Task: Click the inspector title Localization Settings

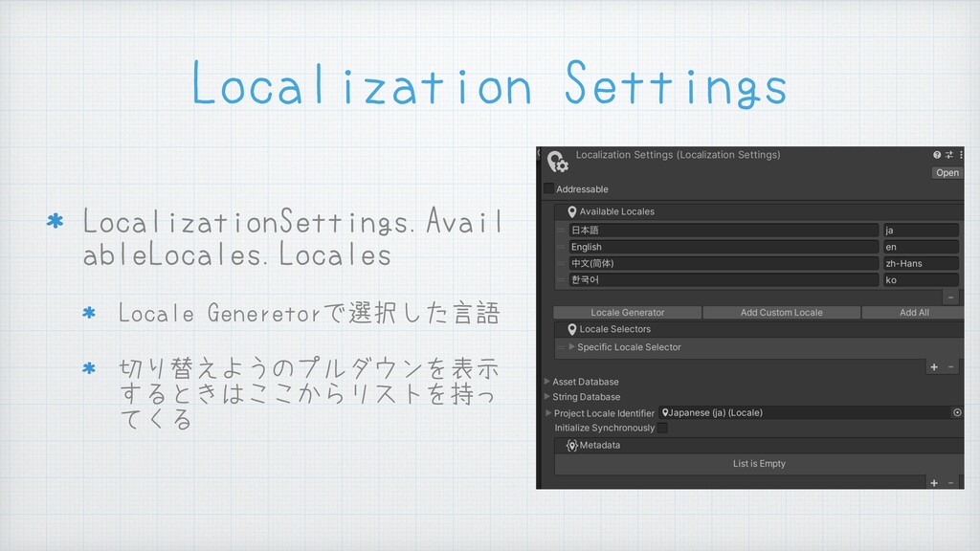Action: (x=679, y=155)
